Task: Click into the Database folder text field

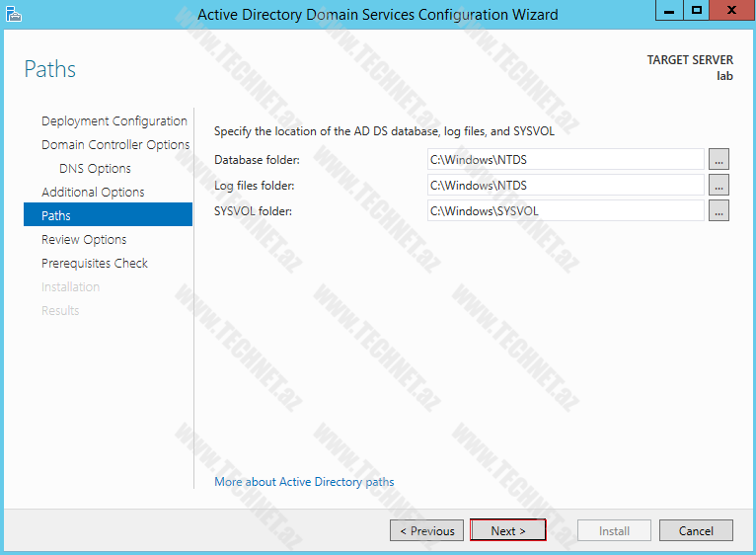Action: (565, 159)
